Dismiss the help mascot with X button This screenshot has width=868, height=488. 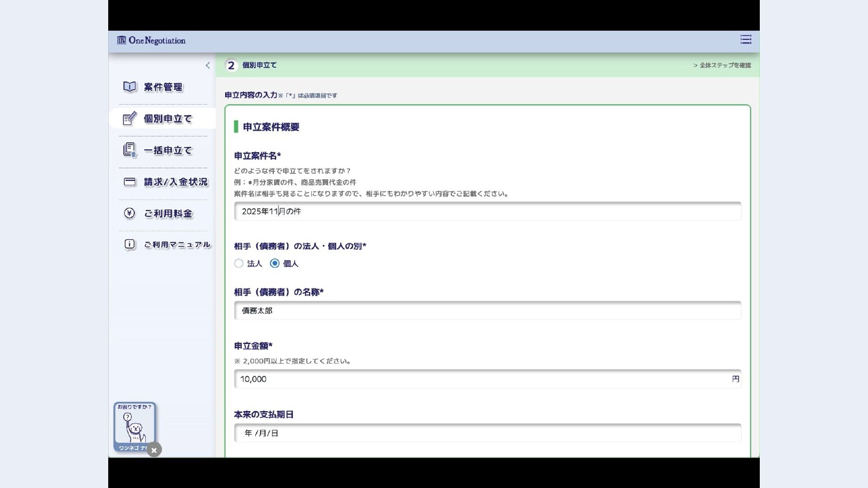[154, 450]
